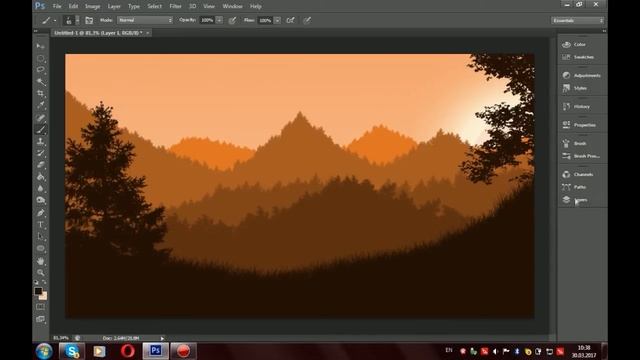The image size is (640, 360).
Task: Open the File menu
Action: click(x=57, y=6)
